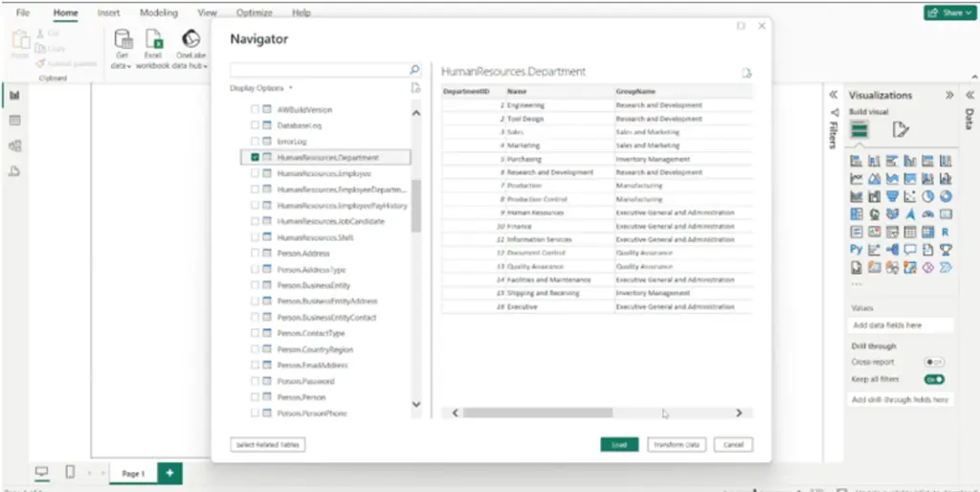Choose the Power Automate visual
980x492 pixels.
pyautogui.click(x=946, y=268)
